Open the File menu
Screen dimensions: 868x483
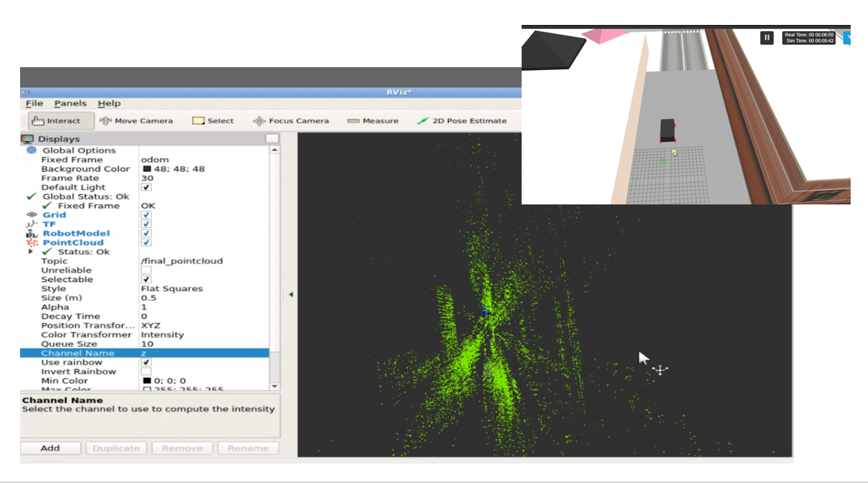[x=34, y=103]
